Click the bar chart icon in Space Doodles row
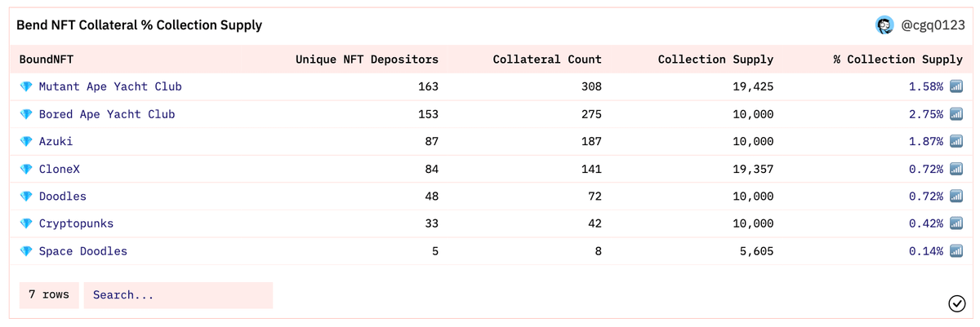The height and width of the screenshot is (327, 980). (x=956, y=251)
